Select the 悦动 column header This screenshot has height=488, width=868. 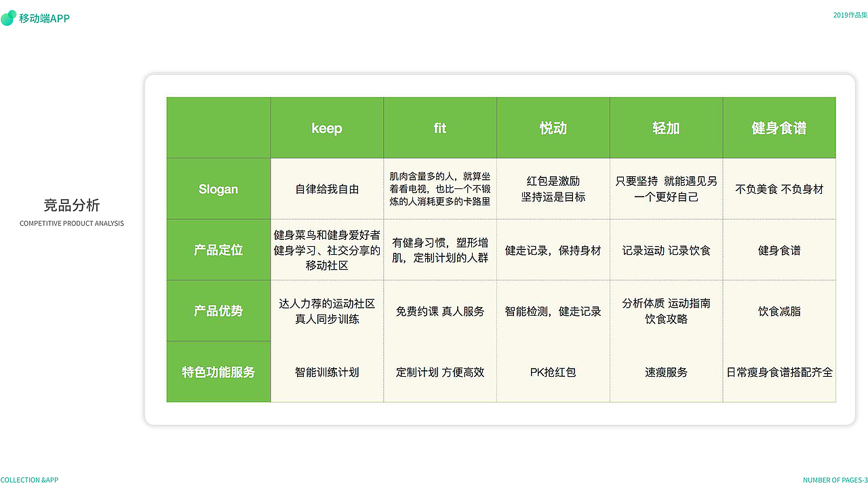pyautogui.click(x=553, y=128)
